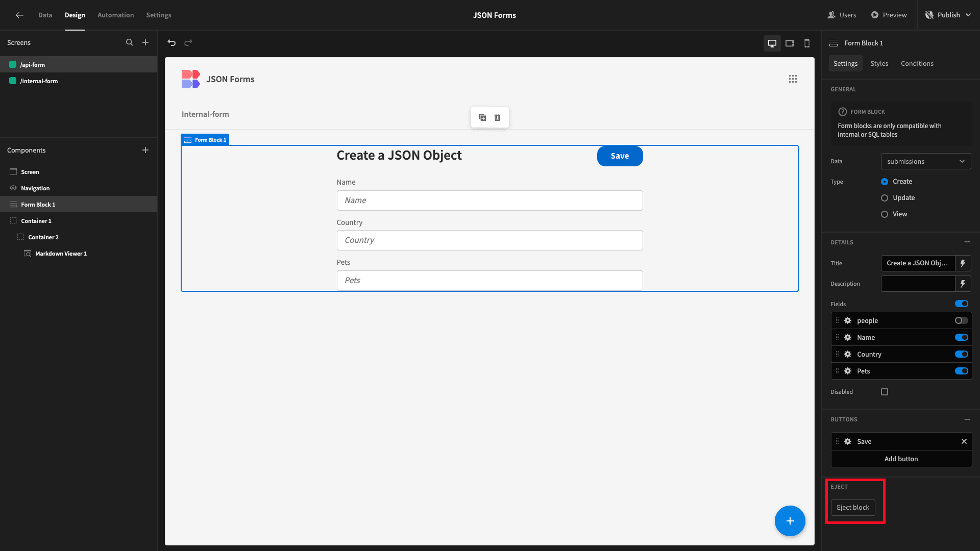Open binding lightning icon for Title
Viewport: 980px width, 551px height.
pyautogui.click(x=963, y=263)
